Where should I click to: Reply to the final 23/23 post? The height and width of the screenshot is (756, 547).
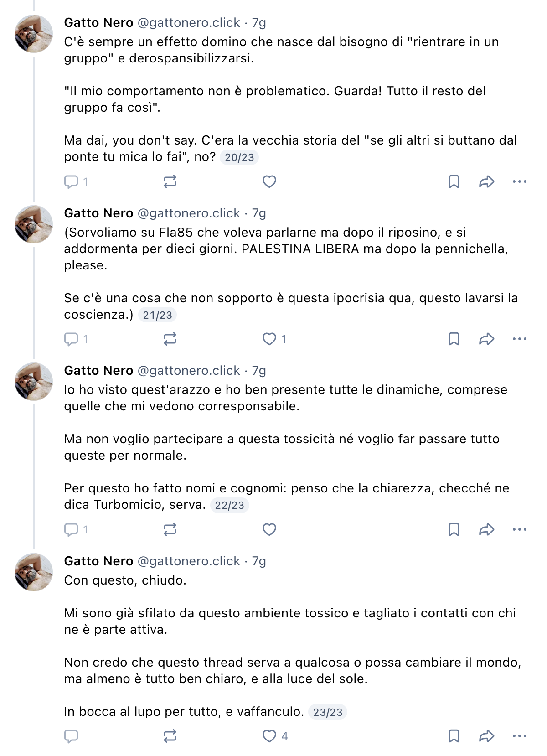(71, 736)
